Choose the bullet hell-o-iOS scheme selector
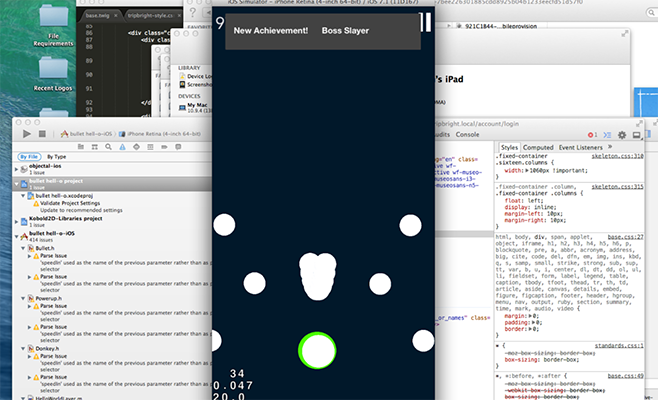The height and width of the screenshot is (400, 658). tap(88, 134)
